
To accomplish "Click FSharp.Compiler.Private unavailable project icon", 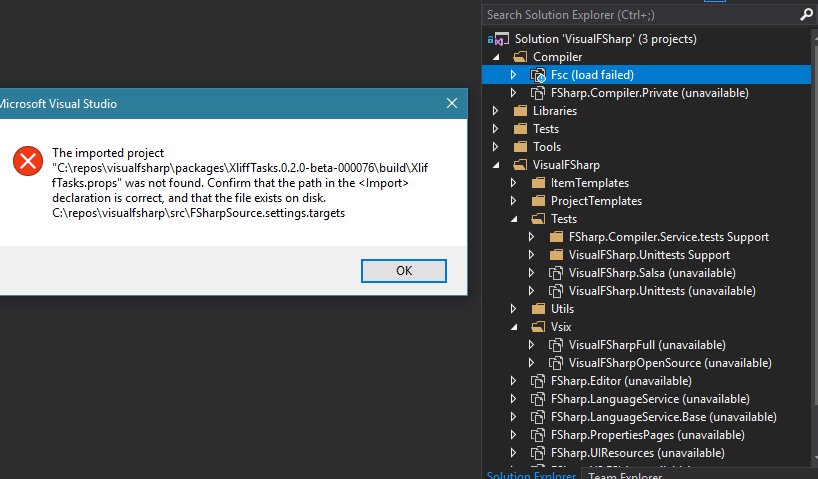I will click(538, 93).
